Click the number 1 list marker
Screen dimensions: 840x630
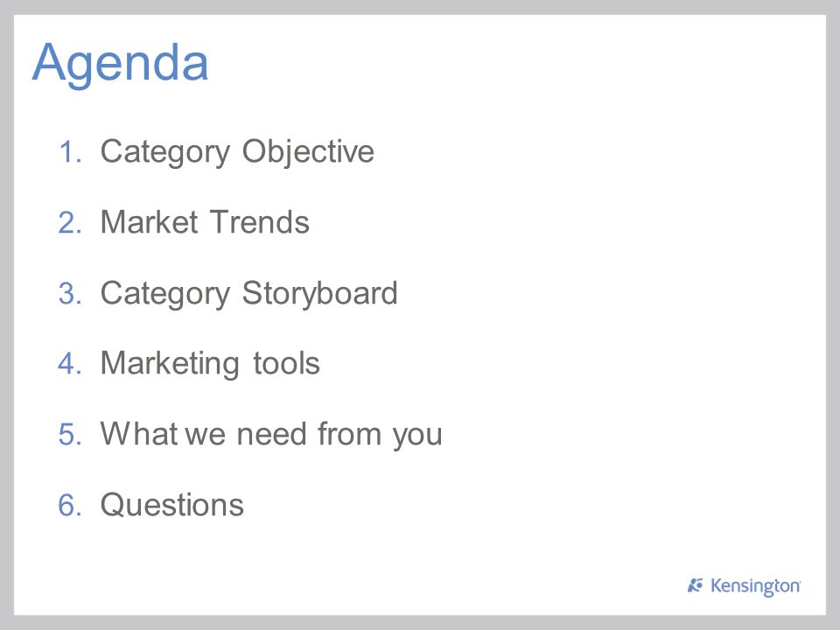[70, 151]
